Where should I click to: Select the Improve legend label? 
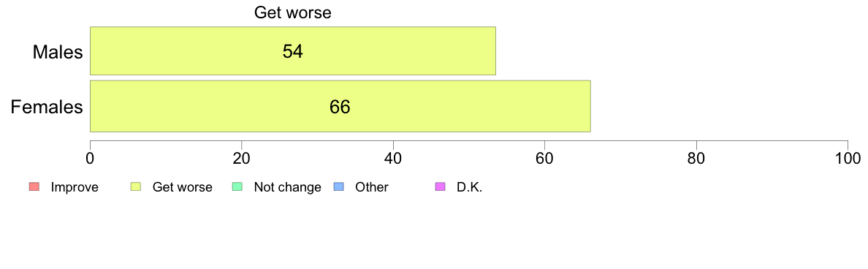[75, 187]
